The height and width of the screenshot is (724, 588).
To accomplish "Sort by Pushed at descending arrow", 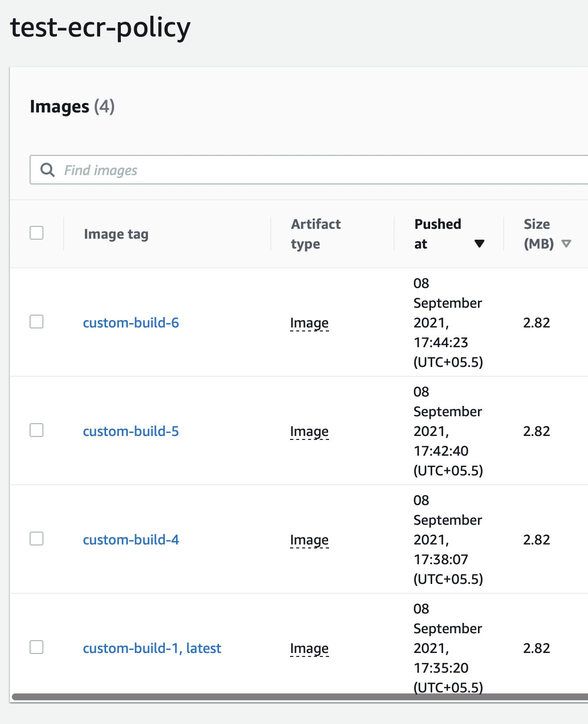I will click(479, 244).
